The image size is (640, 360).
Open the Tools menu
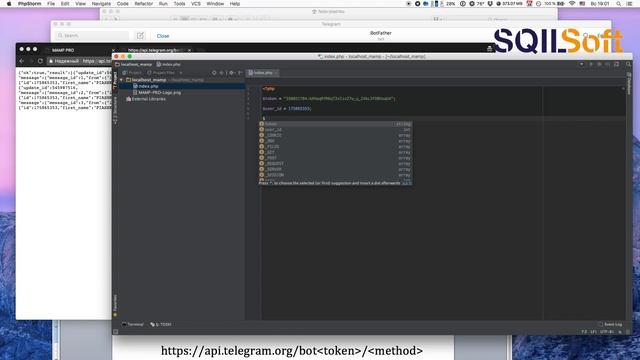[x=179, y=4]
